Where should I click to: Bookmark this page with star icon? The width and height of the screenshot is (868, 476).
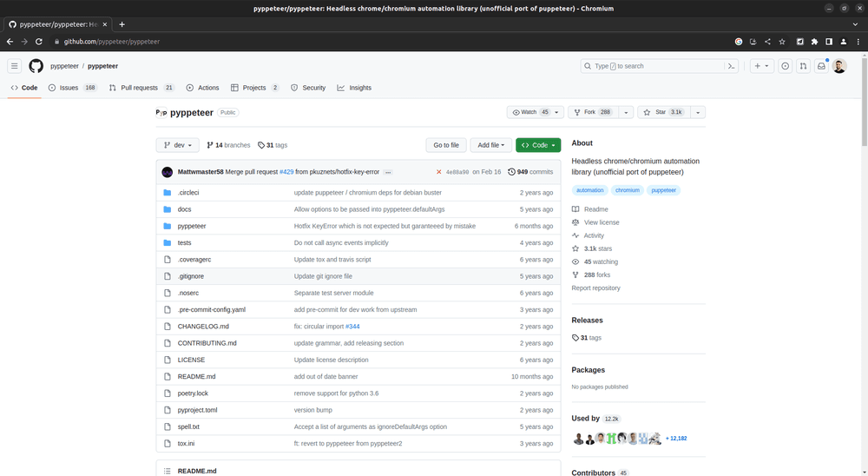pyautogui.click(x=782, y=42)
